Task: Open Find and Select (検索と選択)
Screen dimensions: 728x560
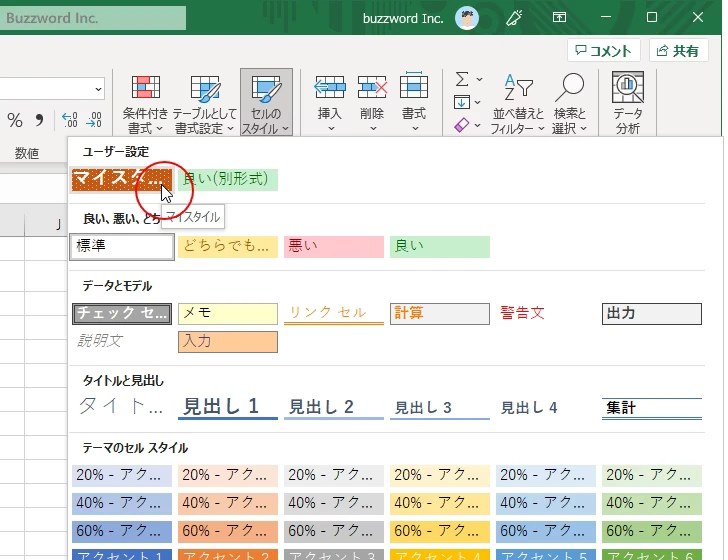Action: click(570, 103)
